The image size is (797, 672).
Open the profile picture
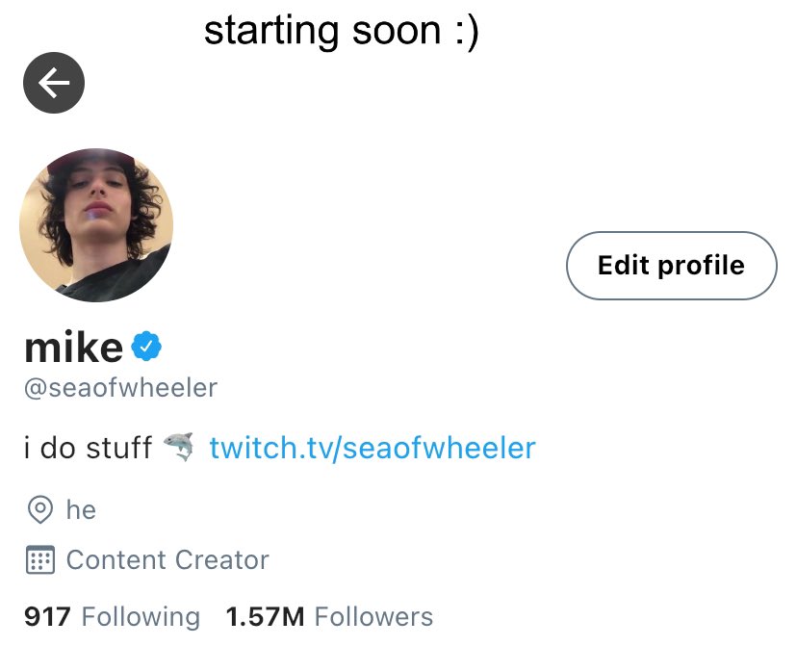(x=96, y=224)
